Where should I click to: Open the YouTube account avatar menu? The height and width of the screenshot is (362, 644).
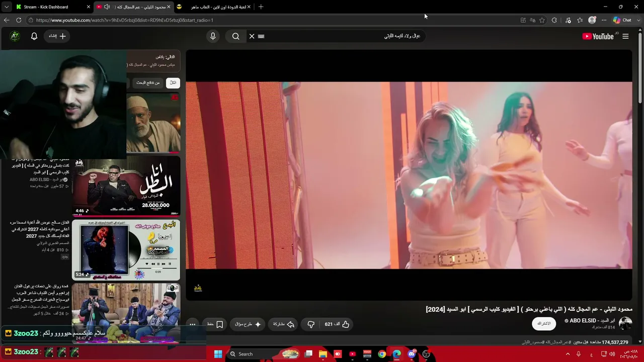15,36
